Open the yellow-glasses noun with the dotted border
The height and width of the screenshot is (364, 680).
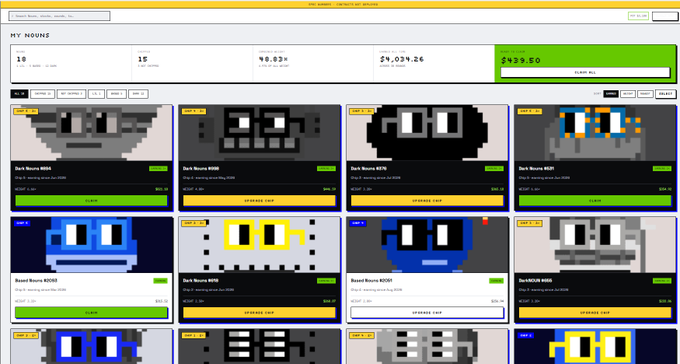pos(259,245)
